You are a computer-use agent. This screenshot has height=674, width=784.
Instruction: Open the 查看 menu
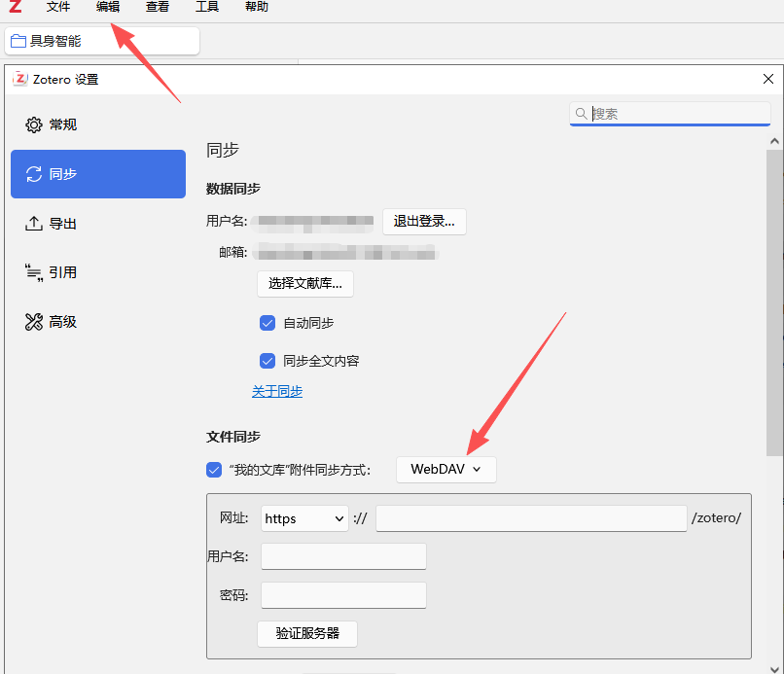[158, 7]
